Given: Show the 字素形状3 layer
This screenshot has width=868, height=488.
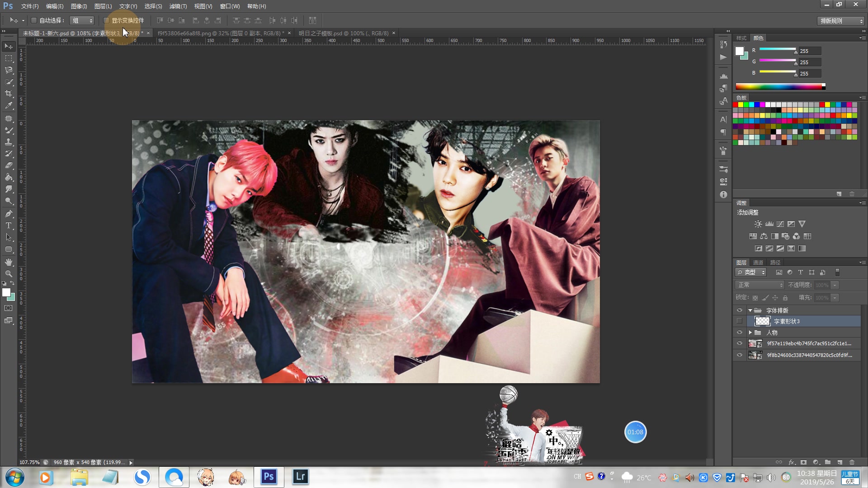Looking at the screenshot, I should [x=740, y=321].
